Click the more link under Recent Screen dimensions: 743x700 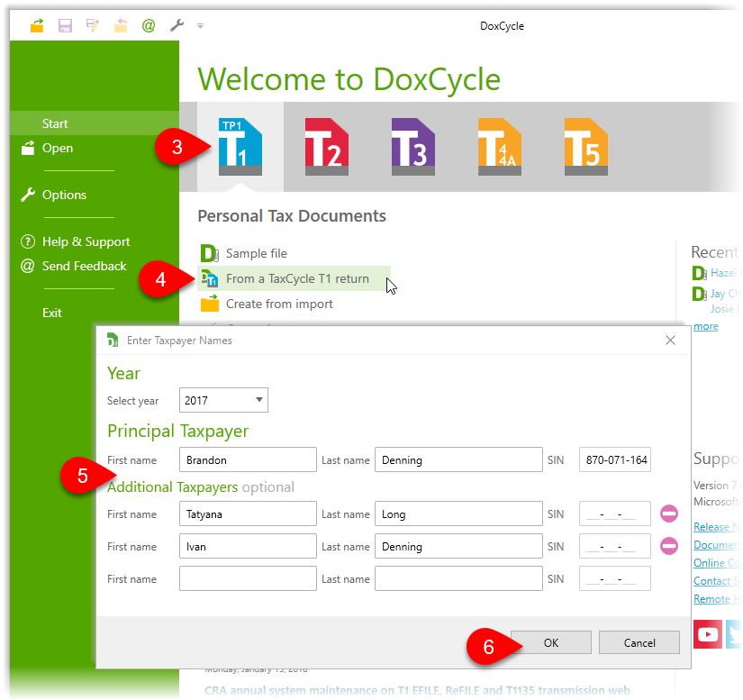pyautogui.click(x=705, y=326)
